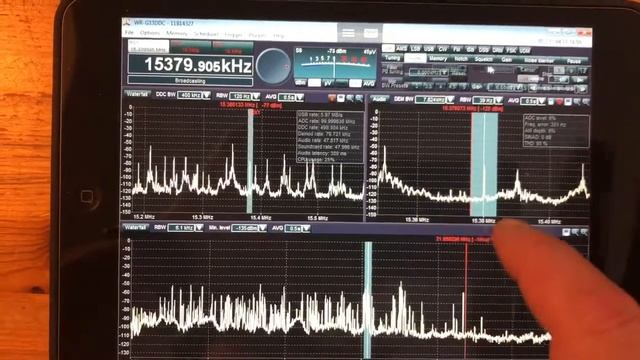Open the RBW dropdown of DDC spectrum

[x=244, y=96]
